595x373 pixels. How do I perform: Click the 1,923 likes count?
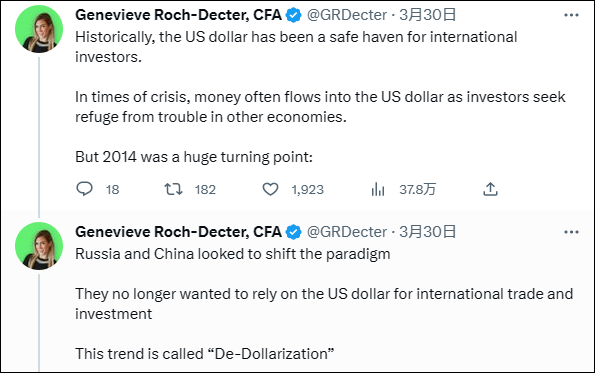[307, 189]
